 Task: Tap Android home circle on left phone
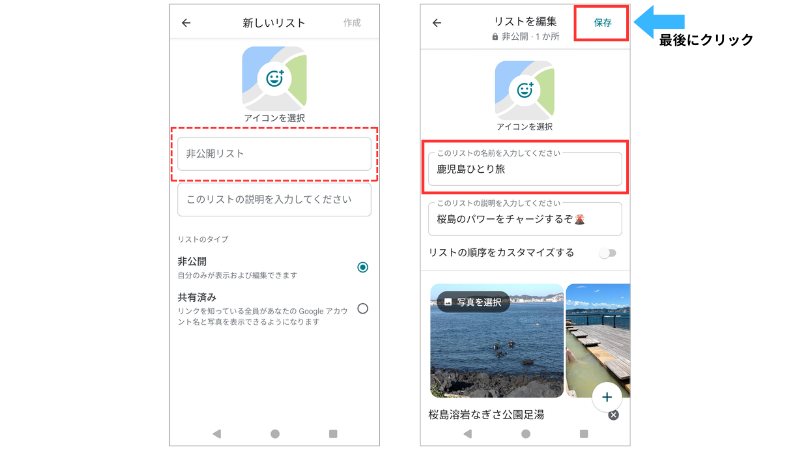click(x=274, y=434)
